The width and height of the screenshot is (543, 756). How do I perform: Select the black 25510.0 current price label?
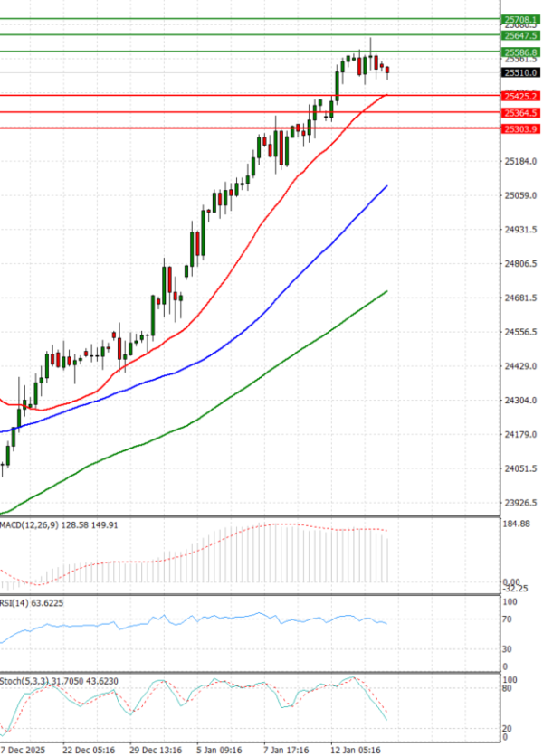(520, 72)
